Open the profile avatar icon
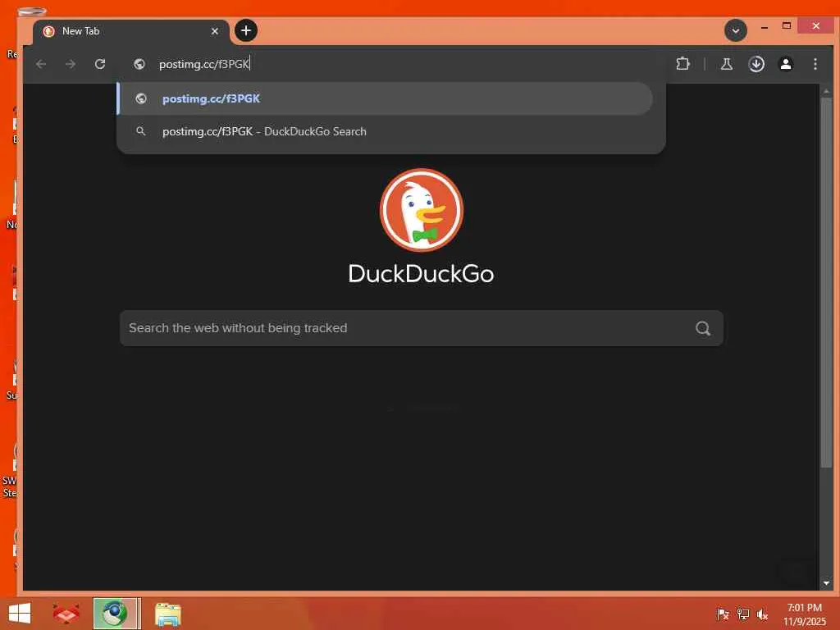Viewport: 840px width, 630px height. [x=786, y=64]
